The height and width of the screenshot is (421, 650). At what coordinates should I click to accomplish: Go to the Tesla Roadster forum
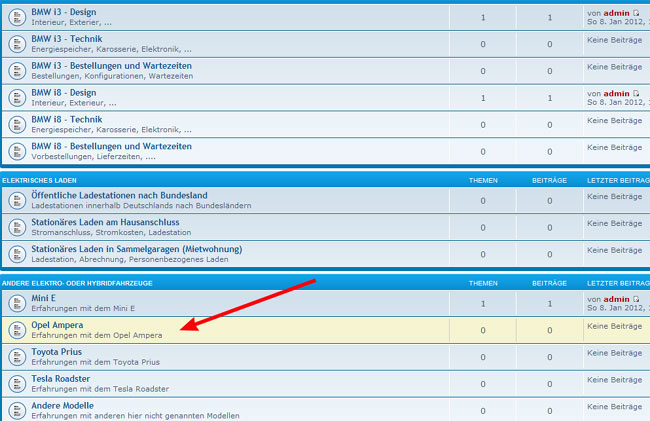61,379
